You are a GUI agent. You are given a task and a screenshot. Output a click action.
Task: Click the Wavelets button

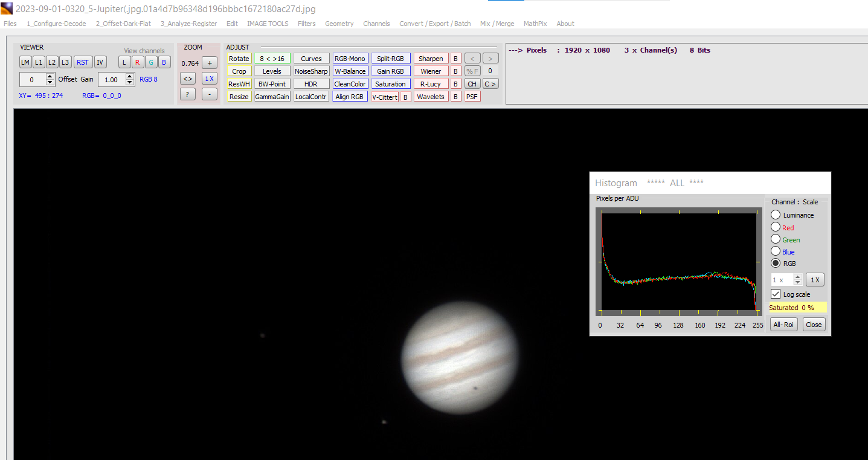pyautogui.click(x=431, y=97)
